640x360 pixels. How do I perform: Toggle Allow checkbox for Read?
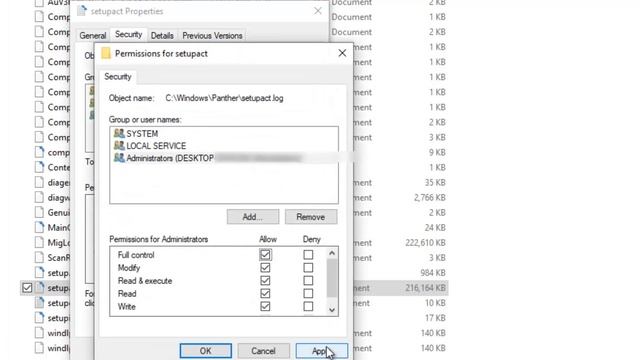point(265,293)
